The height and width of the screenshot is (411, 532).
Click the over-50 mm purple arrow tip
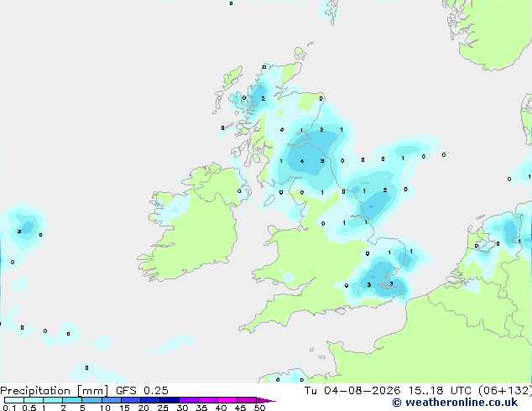click(266, 400)
